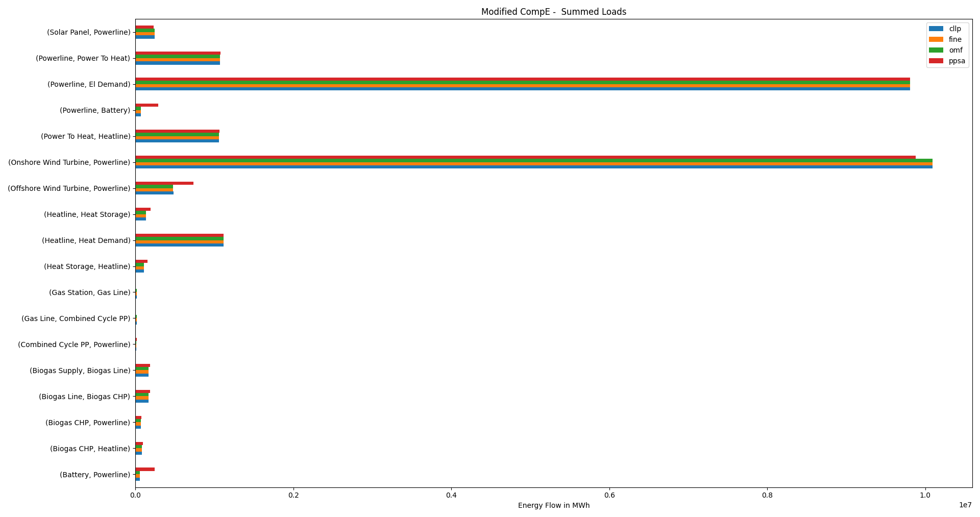The width and height of the screenshot is (980, 517).
Task: Click the red ppsa bar for Battery, Powerline
Action: 145,469
